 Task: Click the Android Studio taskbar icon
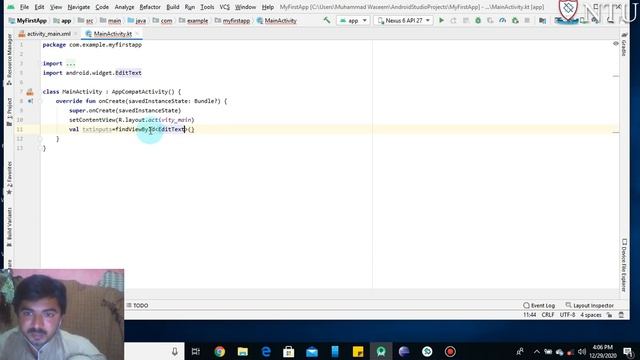pos(381,351)
